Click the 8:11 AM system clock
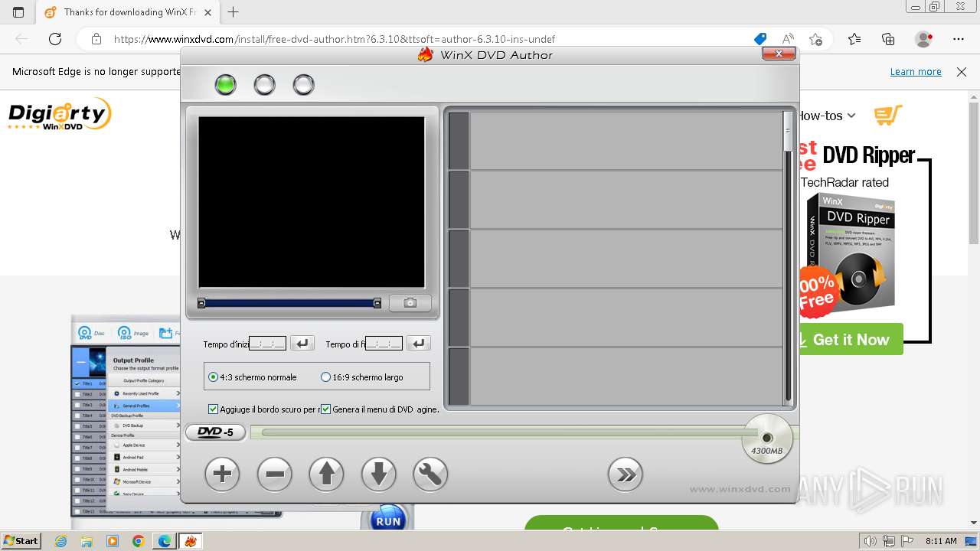Image resolution: width=980 pixels, height=551 pixels. [x=941, y=541]
